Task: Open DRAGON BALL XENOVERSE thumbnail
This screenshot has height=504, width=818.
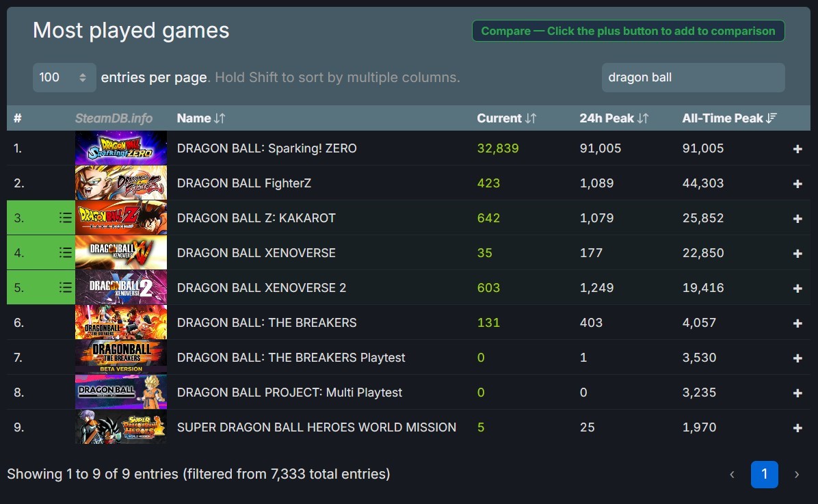Action: pyautogui.click(x=121, y=252)
